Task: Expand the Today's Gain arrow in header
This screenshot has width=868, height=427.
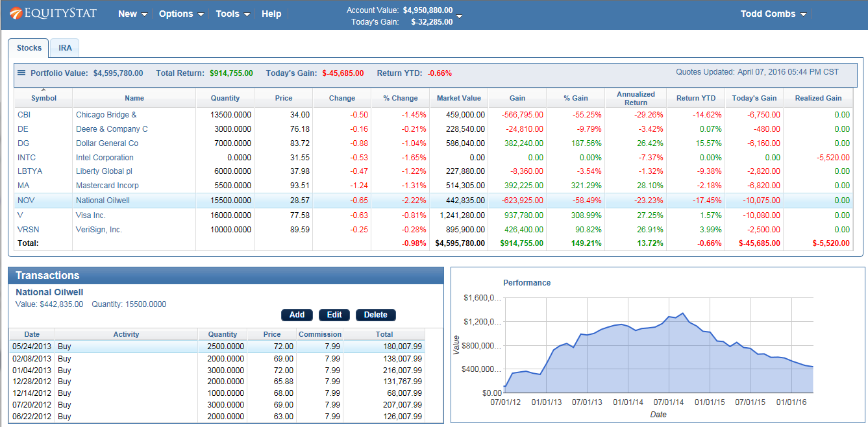Action: click(459, 19)
